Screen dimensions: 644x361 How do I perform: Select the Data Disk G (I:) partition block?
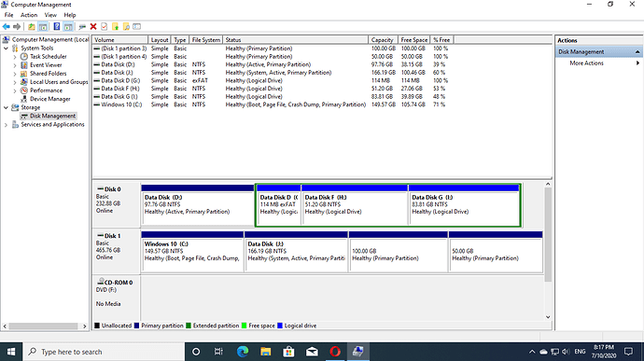click(x=465, y=204)
